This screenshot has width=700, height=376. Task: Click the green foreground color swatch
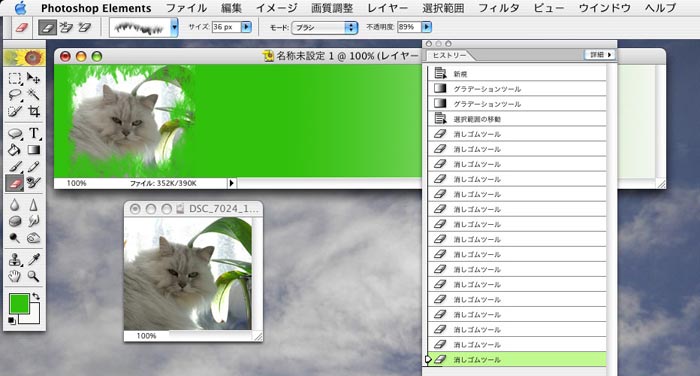(19, 304)
